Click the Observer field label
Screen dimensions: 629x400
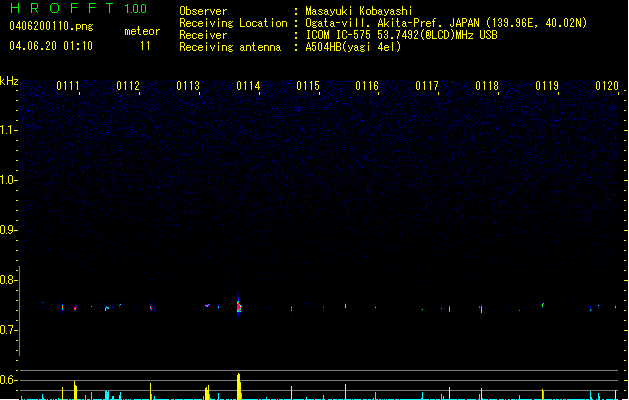coord(203,11)
